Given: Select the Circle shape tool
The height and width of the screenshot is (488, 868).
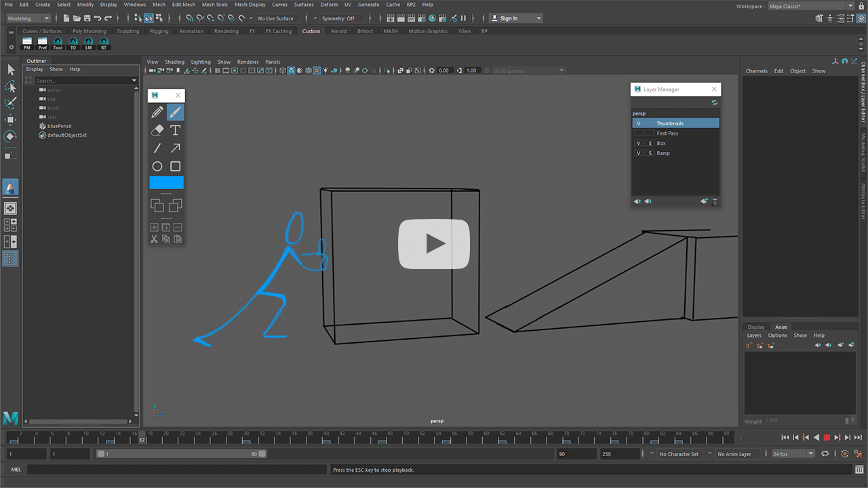Looking at the screenshot, I should tap(157, 166).
